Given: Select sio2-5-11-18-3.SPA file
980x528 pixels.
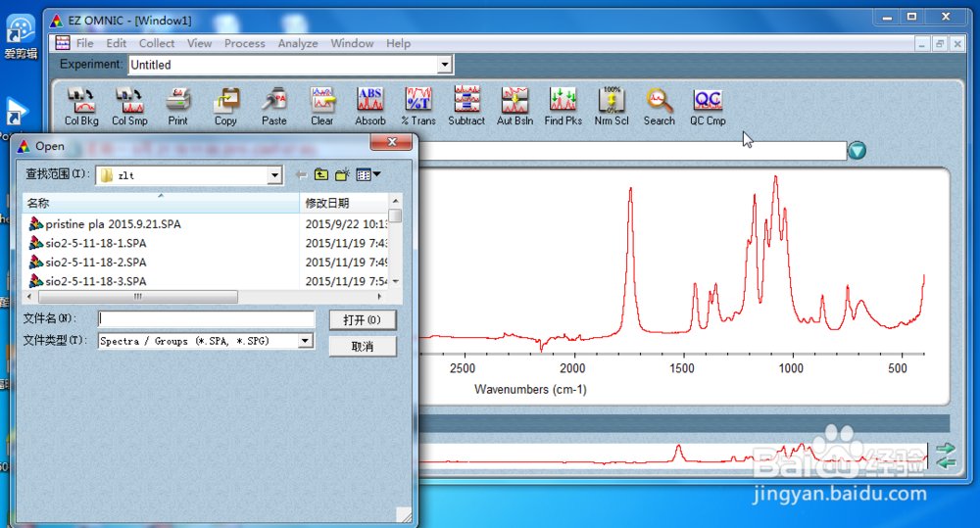Looking at the screenshot, I should pyautogui.click(x=96, y=281).
